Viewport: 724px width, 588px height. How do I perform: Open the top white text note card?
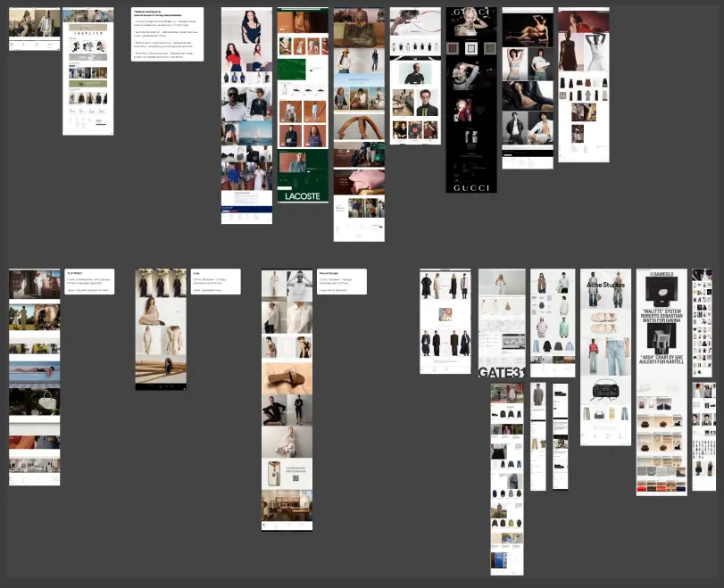coord(167,35)
